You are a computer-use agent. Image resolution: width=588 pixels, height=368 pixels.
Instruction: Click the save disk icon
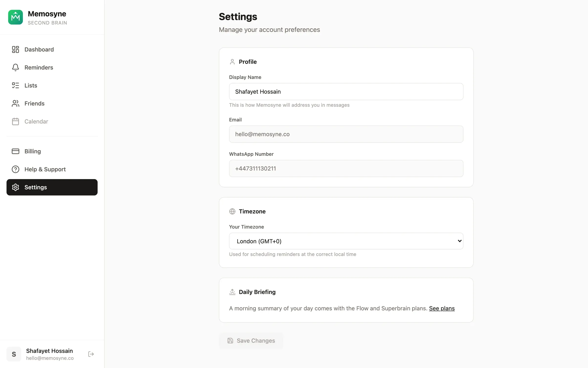230,341
